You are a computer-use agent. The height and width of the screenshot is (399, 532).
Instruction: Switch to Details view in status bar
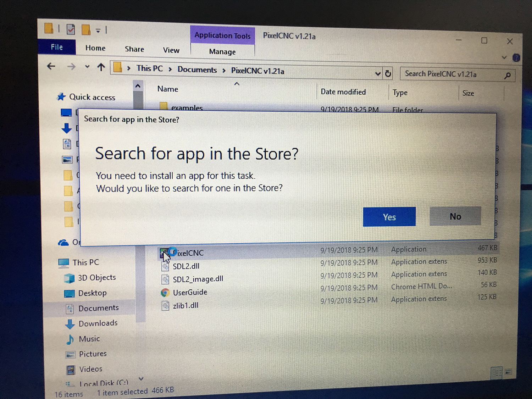(x=497, y=373)
